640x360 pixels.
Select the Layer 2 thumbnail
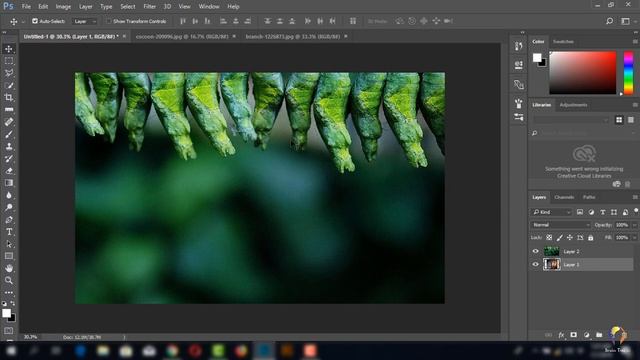pyautogui.click(x=552, y=251)
